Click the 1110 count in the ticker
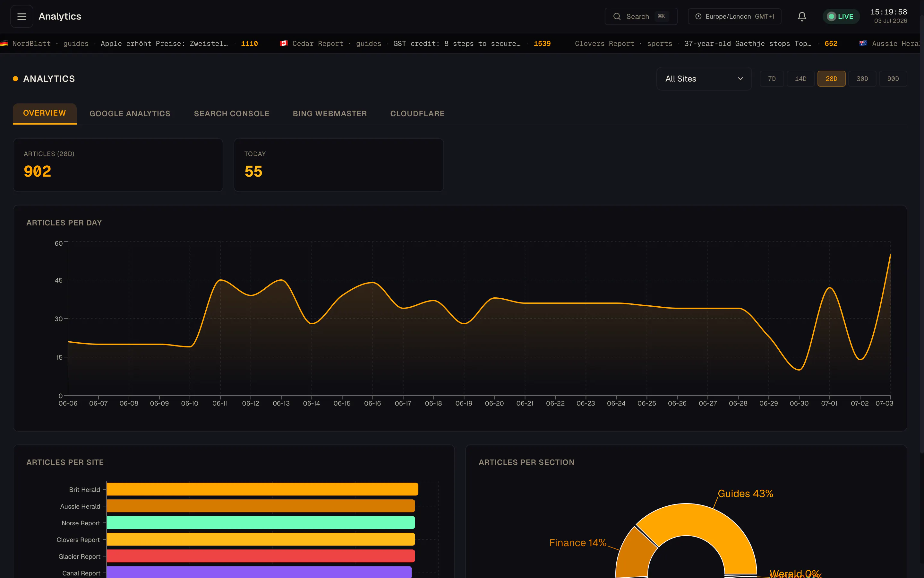The image size is (924, 578). (249, 44)
